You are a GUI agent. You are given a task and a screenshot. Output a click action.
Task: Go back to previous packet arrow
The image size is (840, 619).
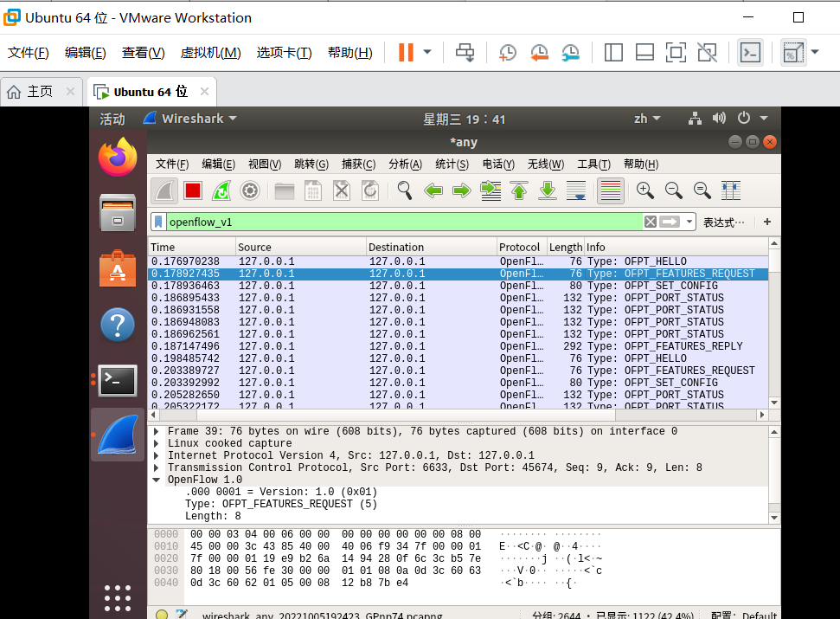pos(433,190)
